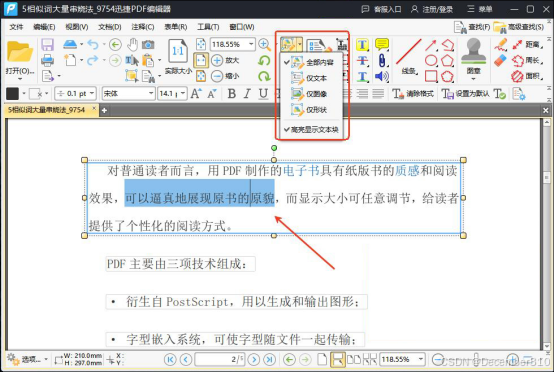Rotate page clockwise icon
This screenshot has height=373, width=554.
click(x=264, y=76)
